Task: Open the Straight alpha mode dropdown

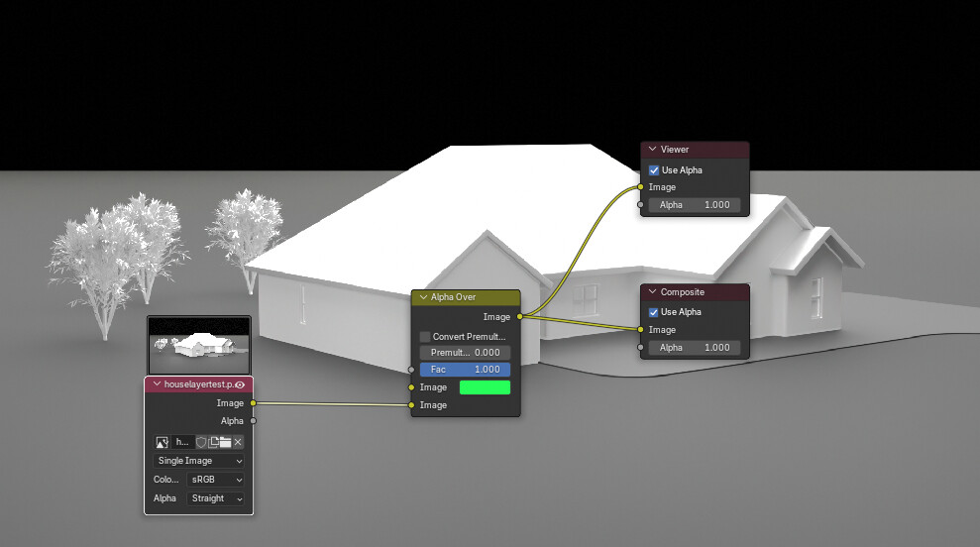Action: (x=216, y=498)
